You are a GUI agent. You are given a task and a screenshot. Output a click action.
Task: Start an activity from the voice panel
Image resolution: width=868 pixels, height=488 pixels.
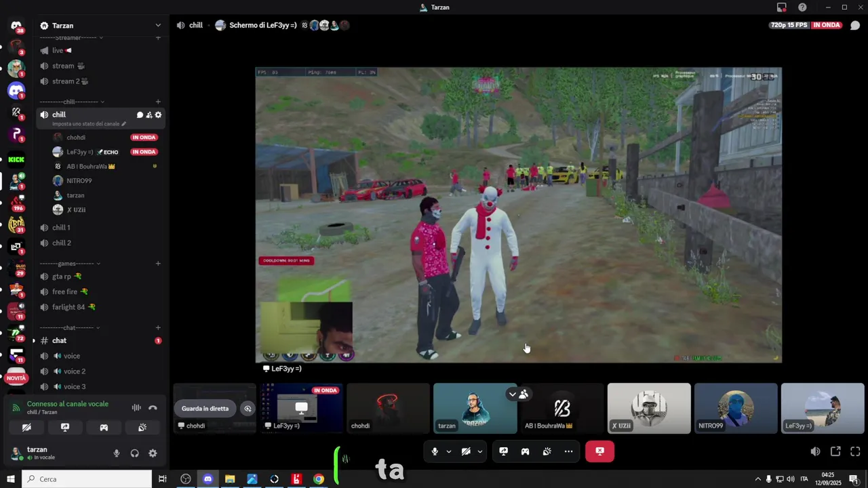[104, 428]
